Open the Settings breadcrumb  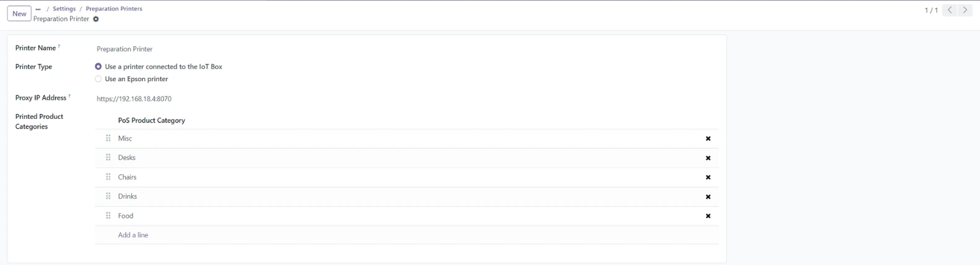click(64, 9)
